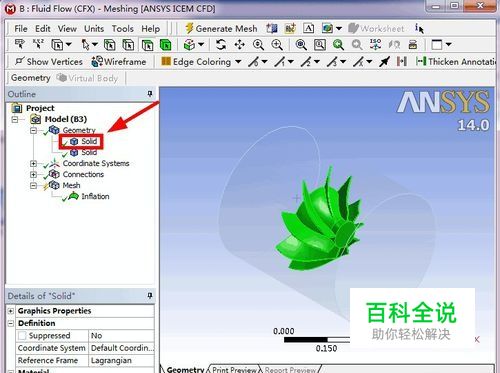Toggle Wireframe display mode

(x=119, y=62)
